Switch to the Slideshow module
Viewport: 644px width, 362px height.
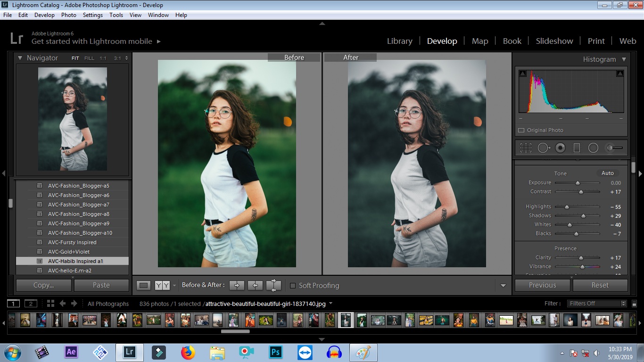[x=554, y=41]
